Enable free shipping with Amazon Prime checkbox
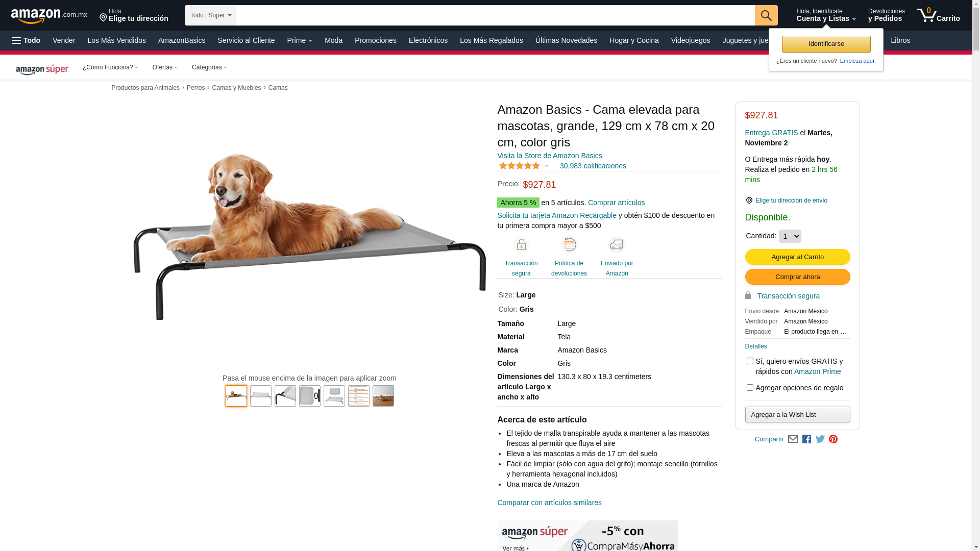The height and width of the screenshot is (551, 980). pyautogui.click(x=750, y=361)
